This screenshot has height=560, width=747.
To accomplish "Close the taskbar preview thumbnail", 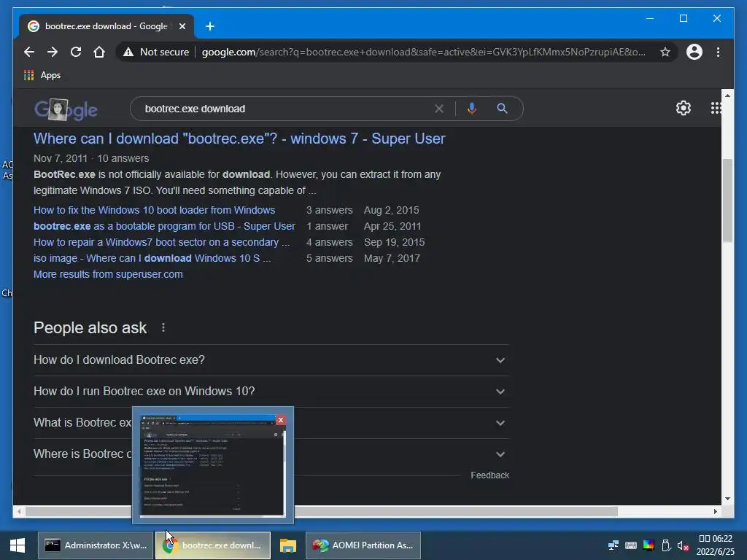I will point(281,420).
